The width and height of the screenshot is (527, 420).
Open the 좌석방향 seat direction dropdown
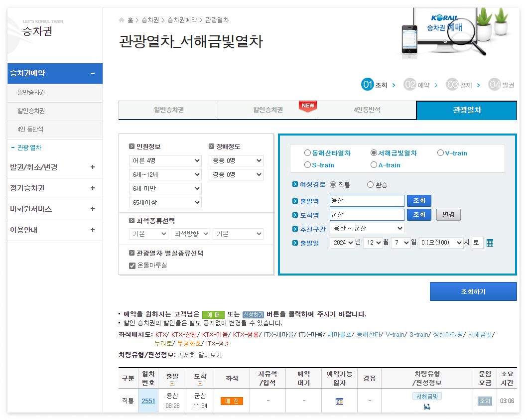point(191,234)
